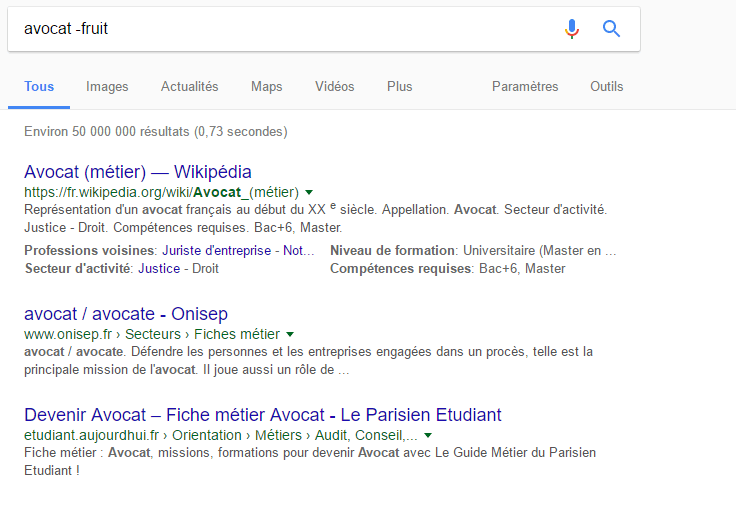Click the 'etudiant.aujourdhui.fr › Orientation' breadcrumb text
Image resolution: width=736 pixels, height=516 pixels.
click(x=133, y=435)
